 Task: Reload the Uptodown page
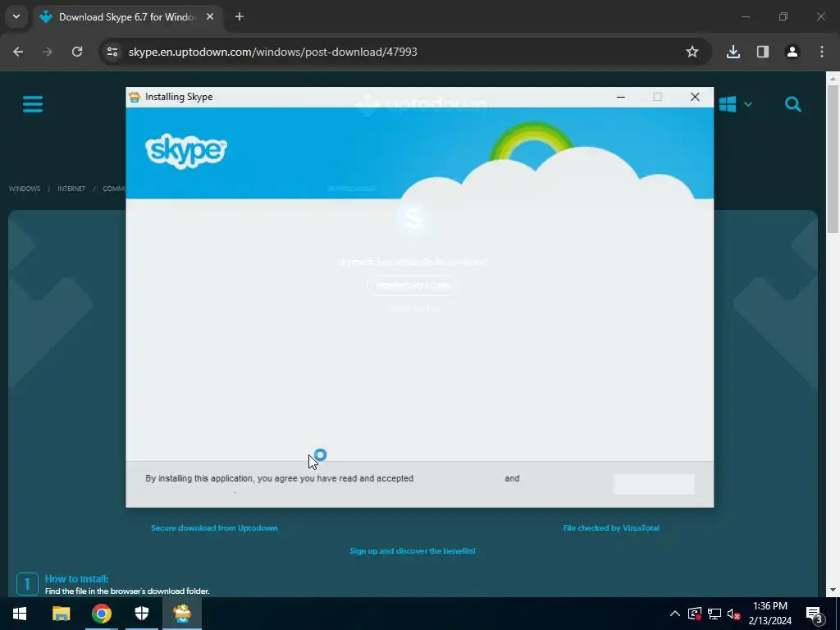[x=77, y=52]
